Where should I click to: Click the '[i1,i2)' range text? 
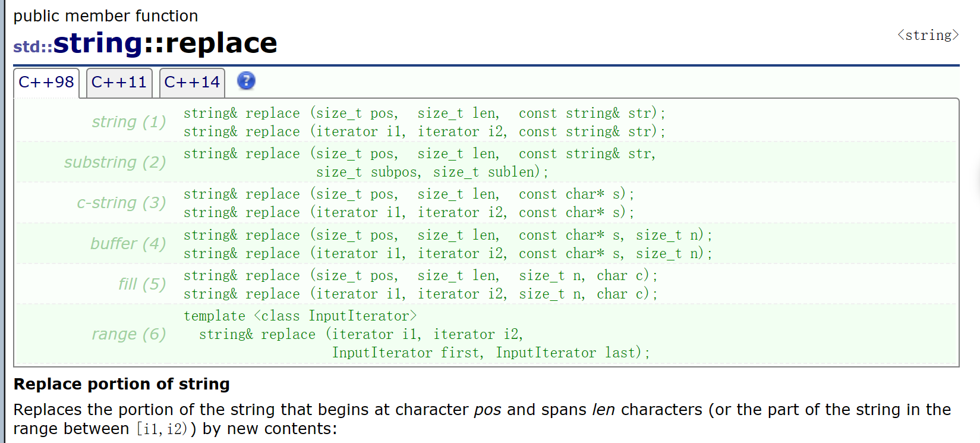[162, 429]
